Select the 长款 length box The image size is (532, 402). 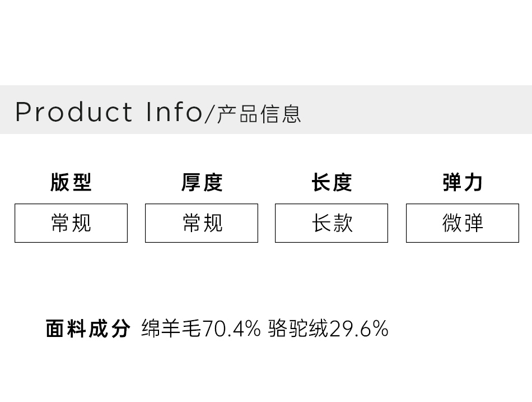(x=332, y=223)
